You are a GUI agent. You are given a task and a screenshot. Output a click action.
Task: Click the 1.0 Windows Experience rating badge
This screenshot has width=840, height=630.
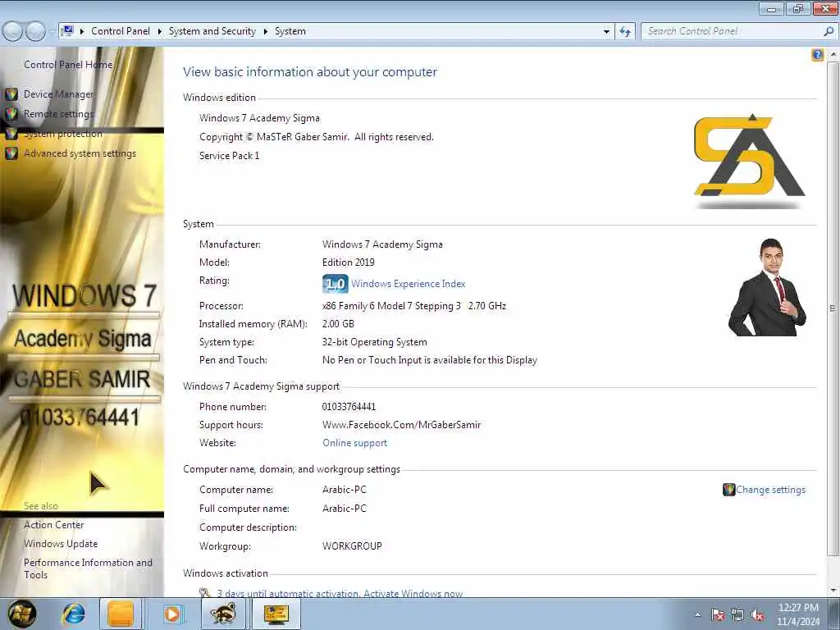[336, 284]
